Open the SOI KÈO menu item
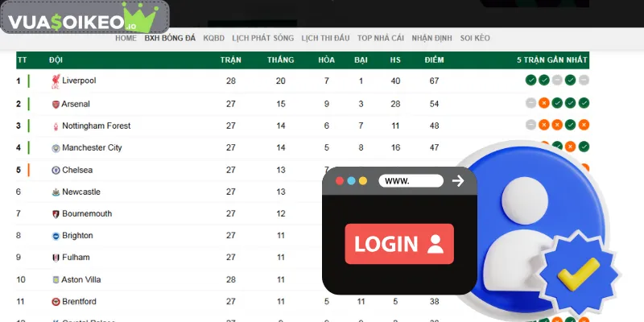644x322 pixels. [475, 38]
